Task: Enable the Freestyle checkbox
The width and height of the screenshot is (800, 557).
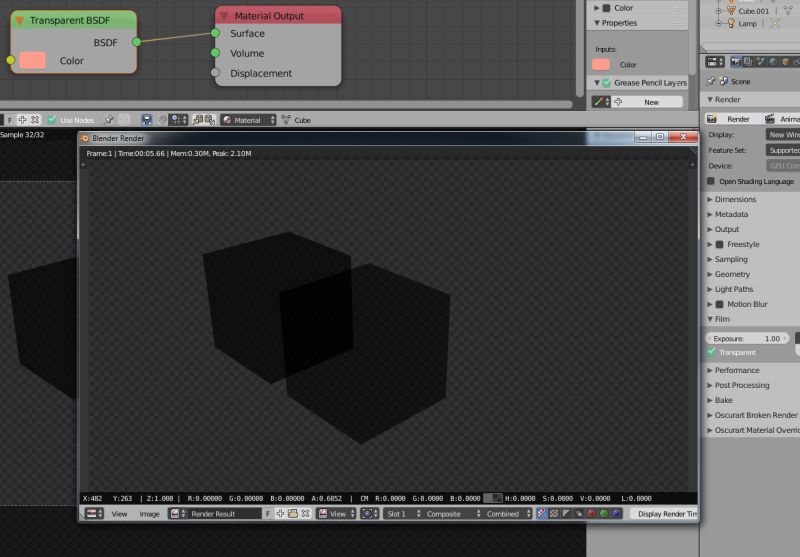Action: coord(719,244)
